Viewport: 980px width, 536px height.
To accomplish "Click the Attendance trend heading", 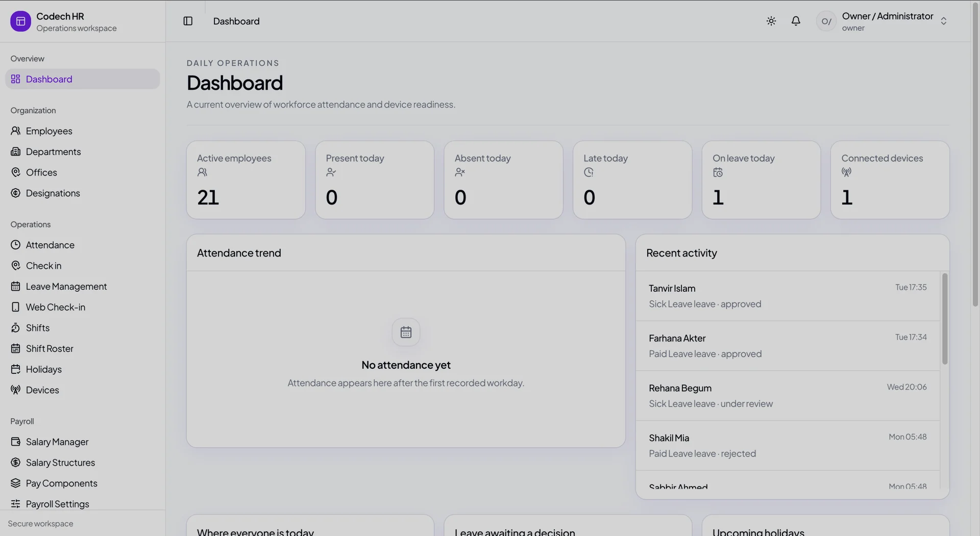I will click(239, 253).
